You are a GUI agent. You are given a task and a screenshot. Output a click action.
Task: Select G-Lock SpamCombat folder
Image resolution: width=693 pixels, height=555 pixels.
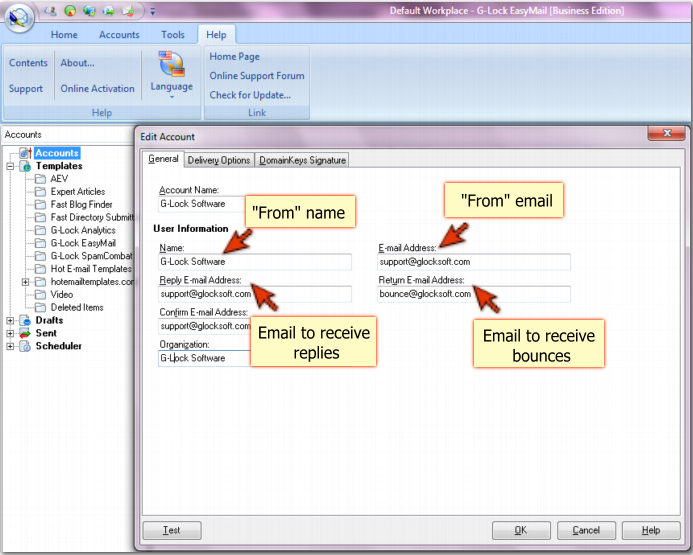coord(91,256)
